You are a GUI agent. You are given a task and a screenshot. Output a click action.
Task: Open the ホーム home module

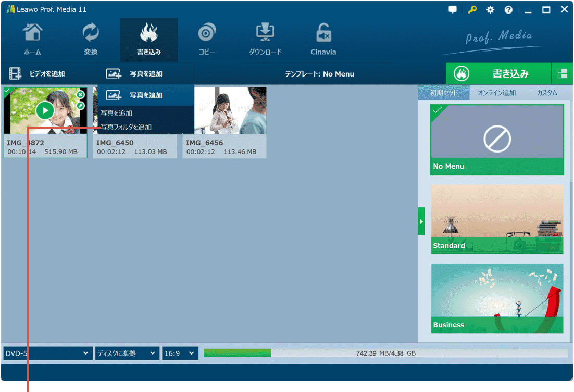pos(32,40)
